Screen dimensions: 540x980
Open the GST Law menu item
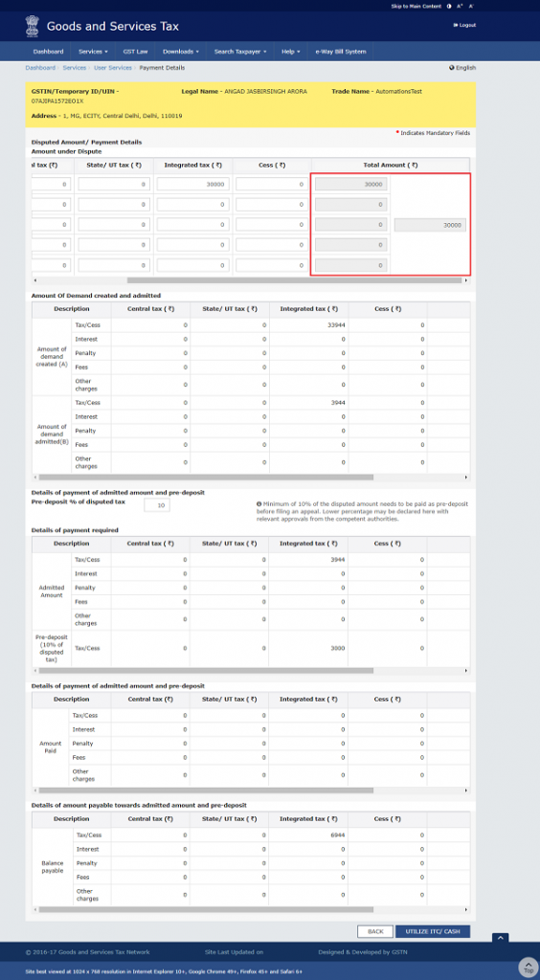(136, 52)
